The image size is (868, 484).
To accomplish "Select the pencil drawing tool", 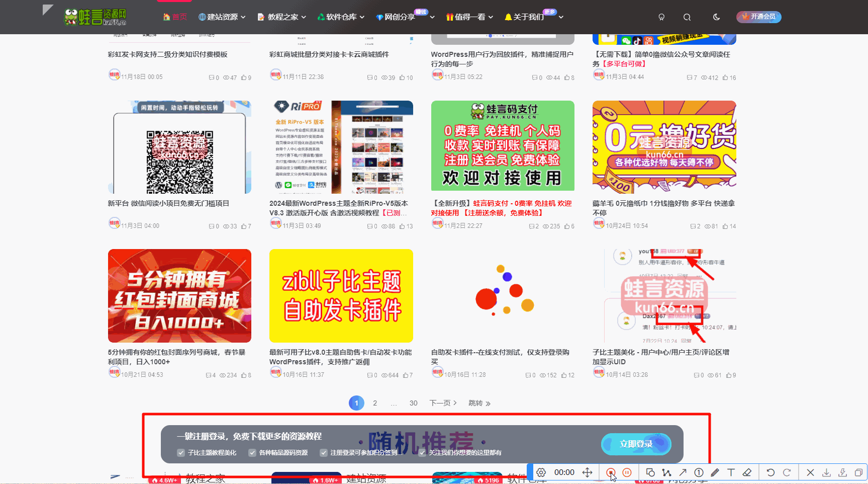I will point(715,472).
